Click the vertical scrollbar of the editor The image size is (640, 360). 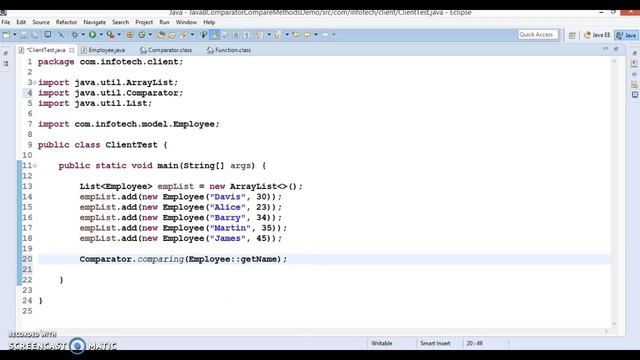click(614, 192)
